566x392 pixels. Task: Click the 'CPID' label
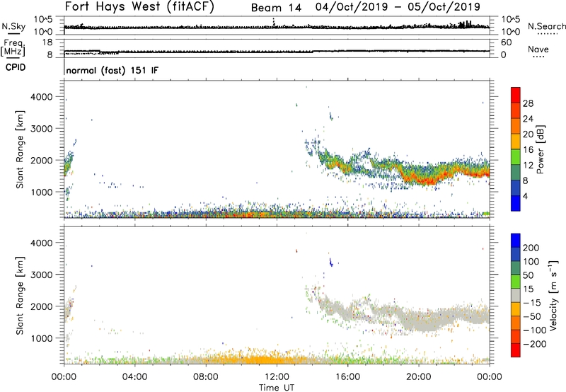16,67
